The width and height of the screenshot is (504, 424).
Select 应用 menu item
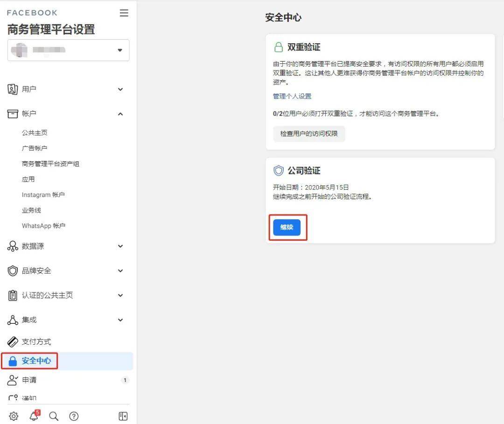[x=28, y=179]
